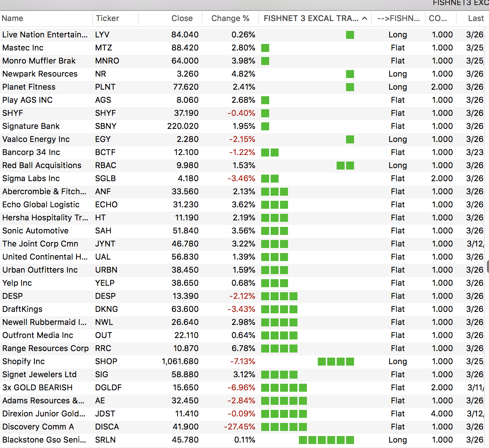Select Range Resources Corp
489x448 pixels.
(x=45, y=349)
